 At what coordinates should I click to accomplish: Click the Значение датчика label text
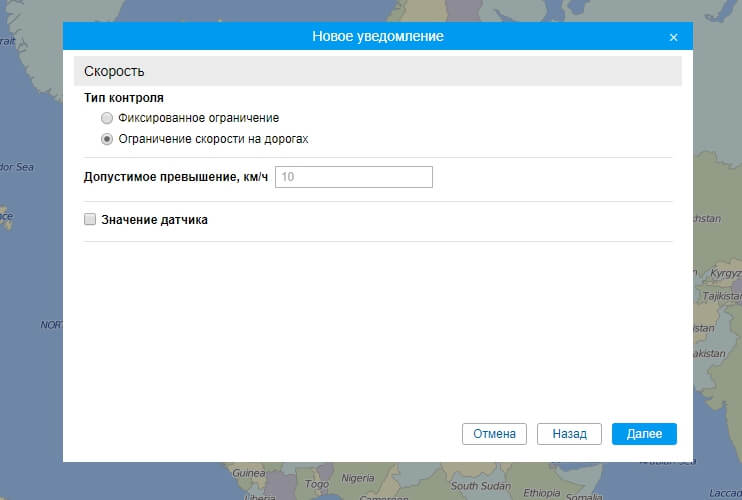click(154, 219)
